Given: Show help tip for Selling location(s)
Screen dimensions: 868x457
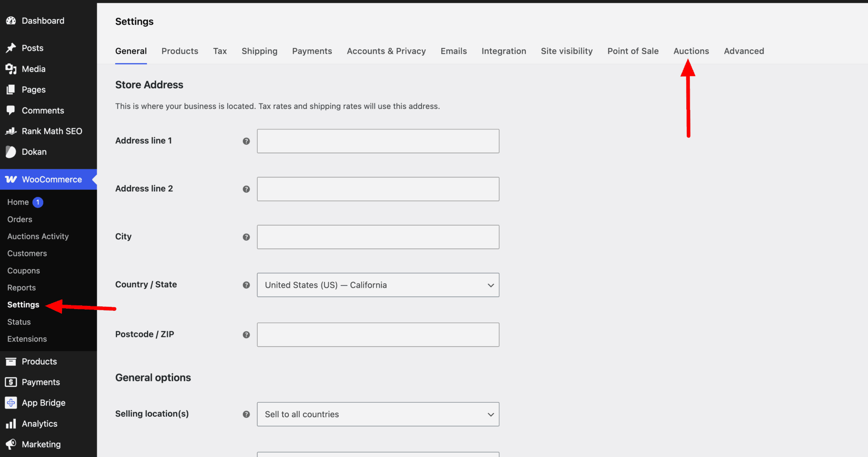Looking at the screenshot, I should tap(246, 414).
